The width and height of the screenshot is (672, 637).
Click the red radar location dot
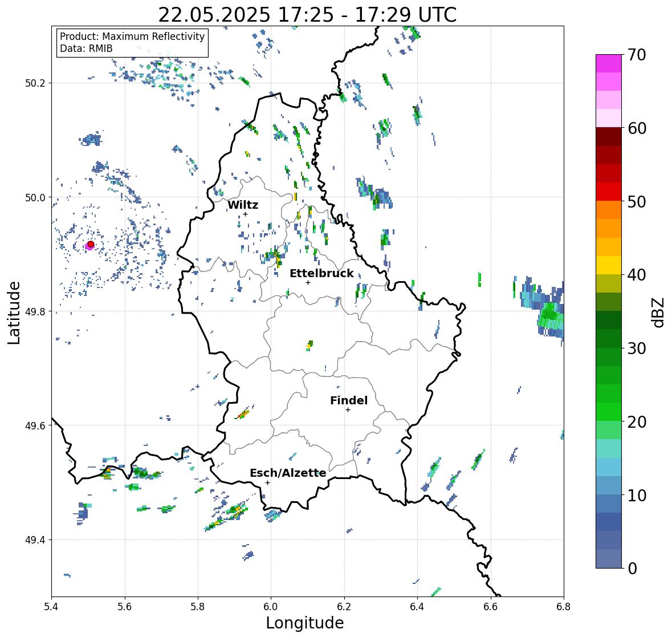click(91, 244)
